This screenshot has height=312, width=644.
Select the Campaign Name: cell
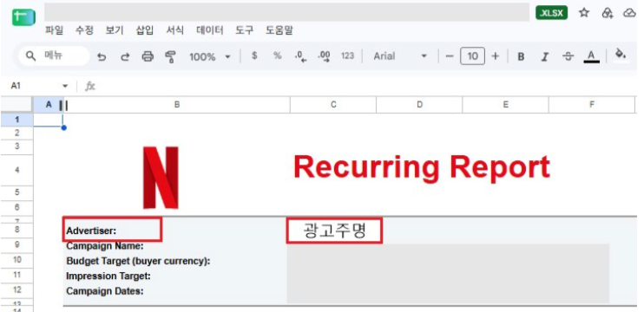[x=105, y=246]
